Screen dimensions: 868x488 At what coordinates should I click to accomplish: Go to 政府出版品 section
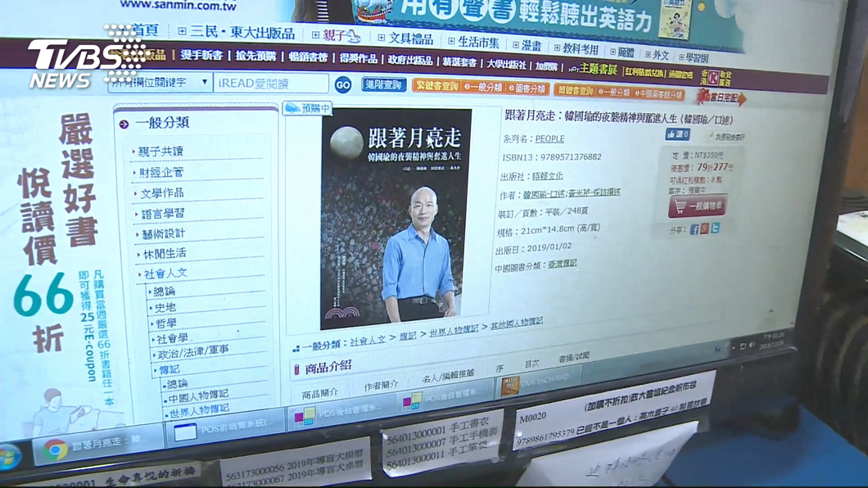[x=410, y=60]
